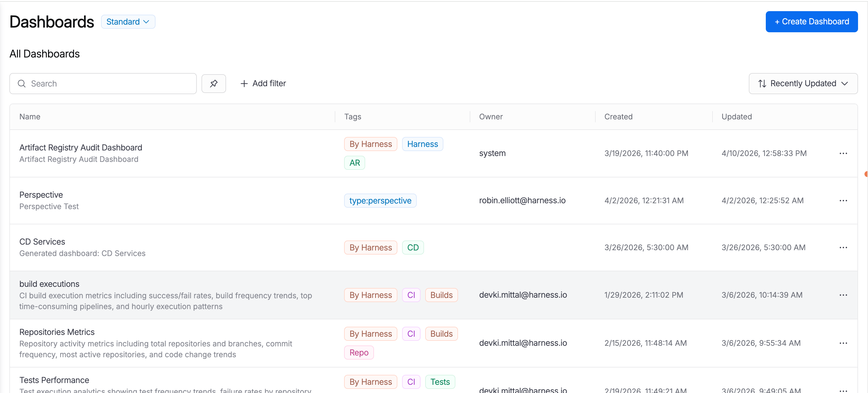Click the type:perspective tag on Perspective row
Image resolution: width=868 pixels, height=393 pixels.
pos(380,200)
